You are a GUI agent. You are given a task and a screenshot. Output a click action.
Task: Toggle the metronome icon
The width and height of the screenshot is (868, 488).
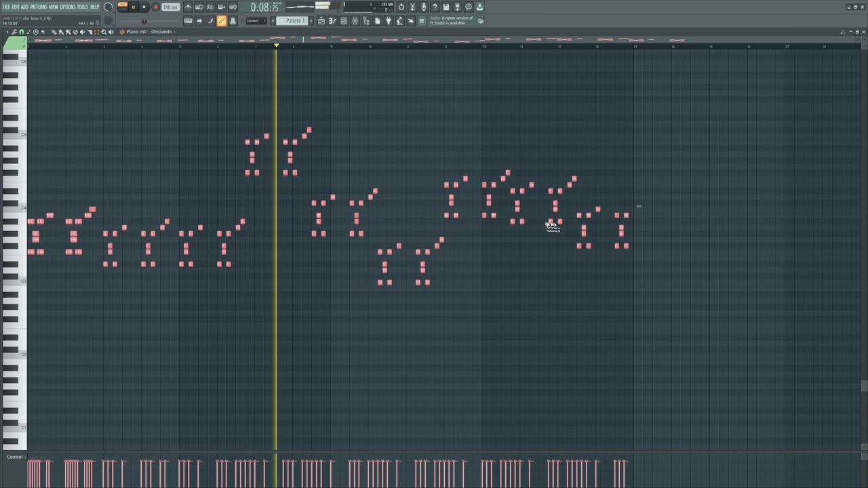tap(189, 7)
